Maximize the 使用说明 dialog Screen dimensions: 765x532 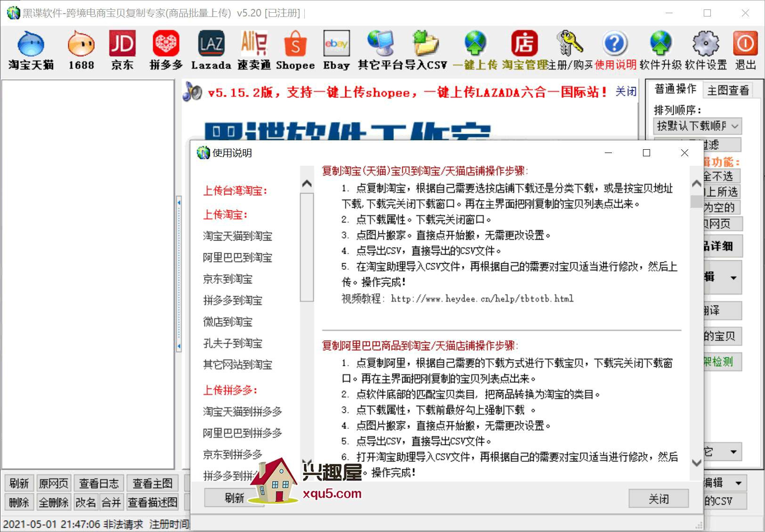click(646, 153)
